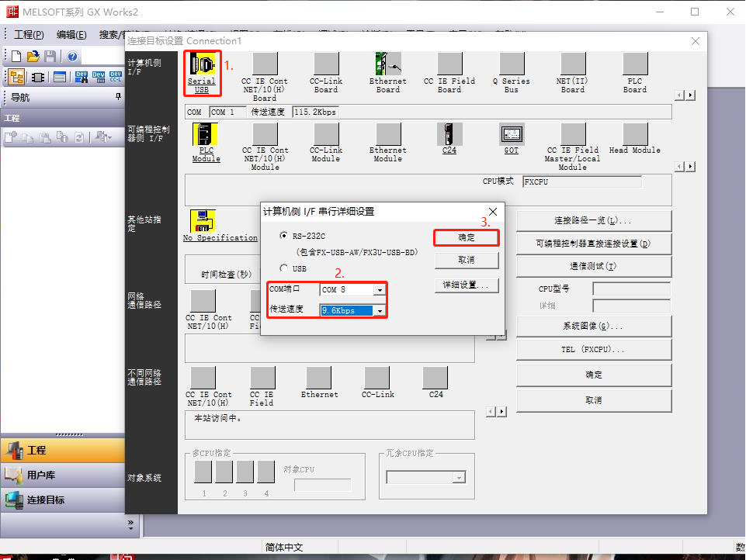Open the COM端口 dropdown list
Screen dimensions: 746x560
(379, 290)
